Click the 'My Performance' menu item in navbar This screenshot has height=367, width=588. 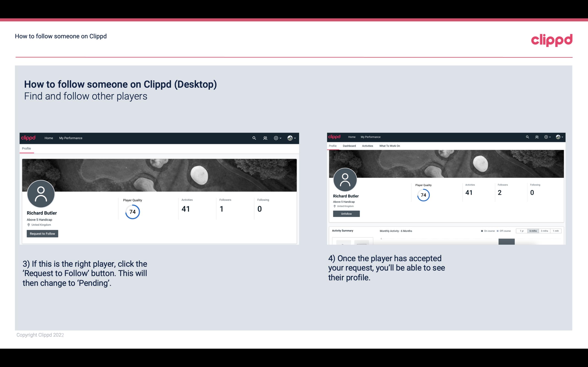coord(71,138)
